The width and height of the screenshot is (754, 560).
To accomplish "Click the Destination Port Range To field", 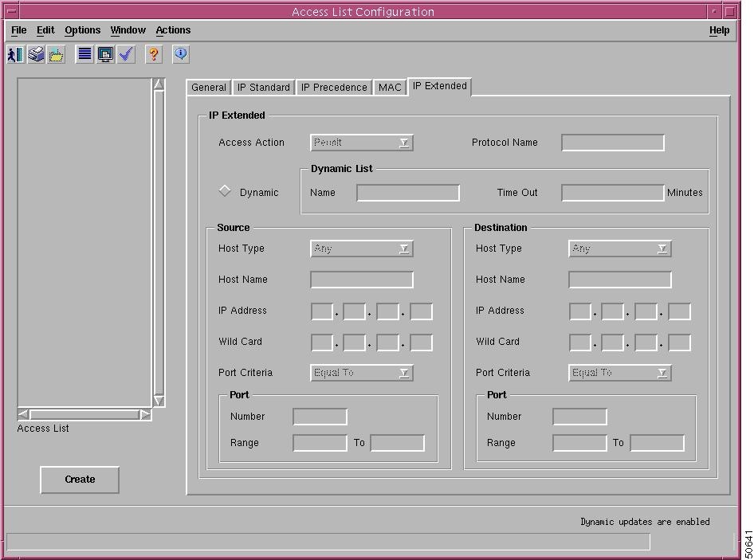I will [x=658, y=443].
